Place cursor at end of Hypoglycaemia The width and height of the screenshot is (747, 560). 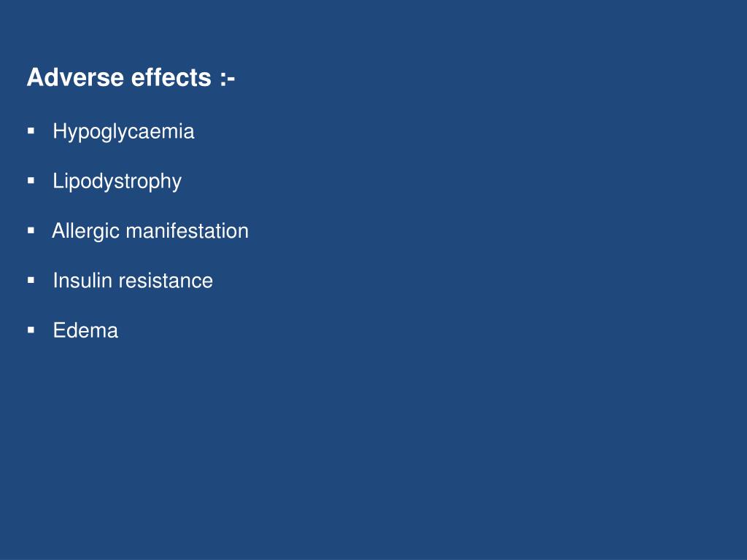tap(195, 132)
